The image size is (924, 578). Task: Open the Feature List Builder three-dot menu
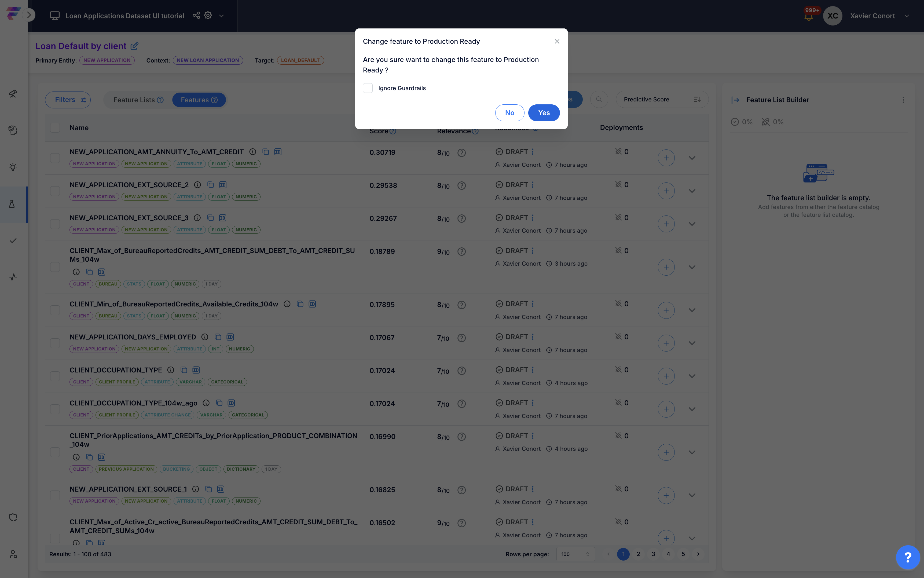click(x=903, y=100)
